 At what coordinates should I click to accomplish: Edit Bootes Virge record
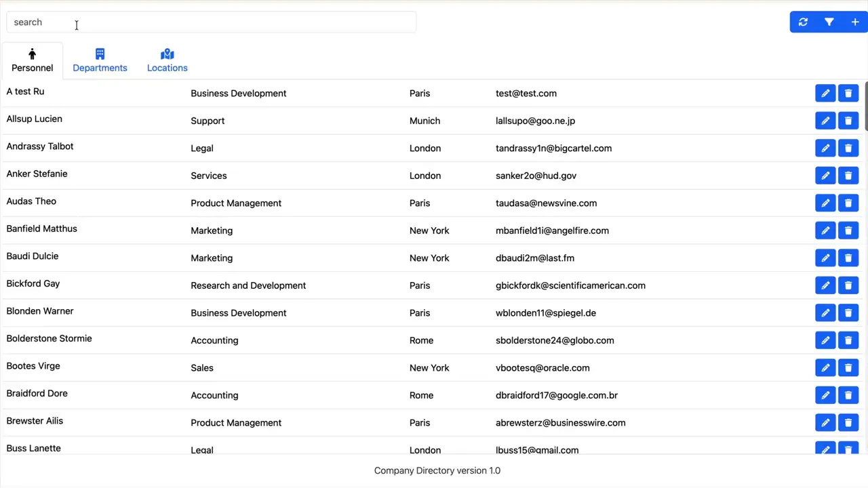[825, 368]
